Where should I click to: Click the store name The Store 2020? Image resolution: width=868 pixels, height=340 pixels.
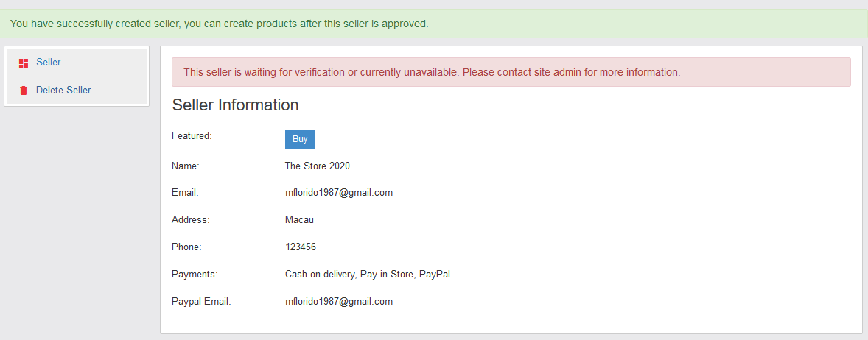click(x=318, y=166)
